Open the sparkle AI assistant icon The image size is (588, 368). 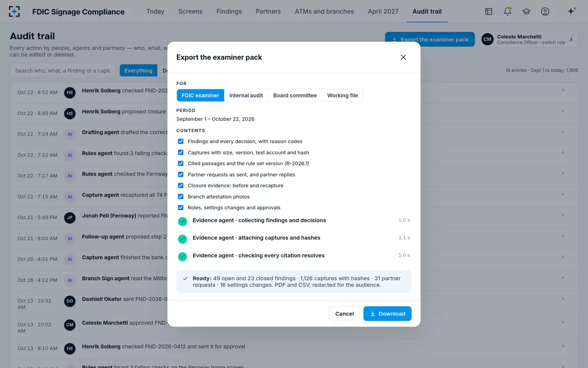click(x=572, y=11)
